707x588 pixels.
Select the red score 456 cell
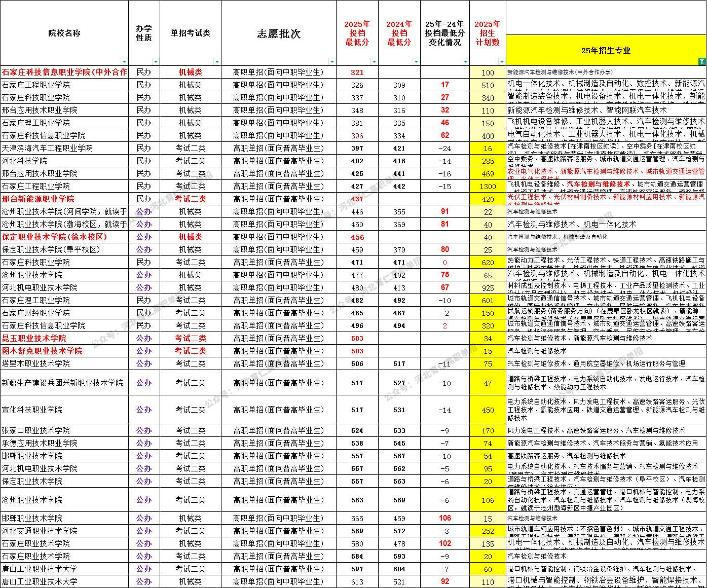click(x=357, y=237)
